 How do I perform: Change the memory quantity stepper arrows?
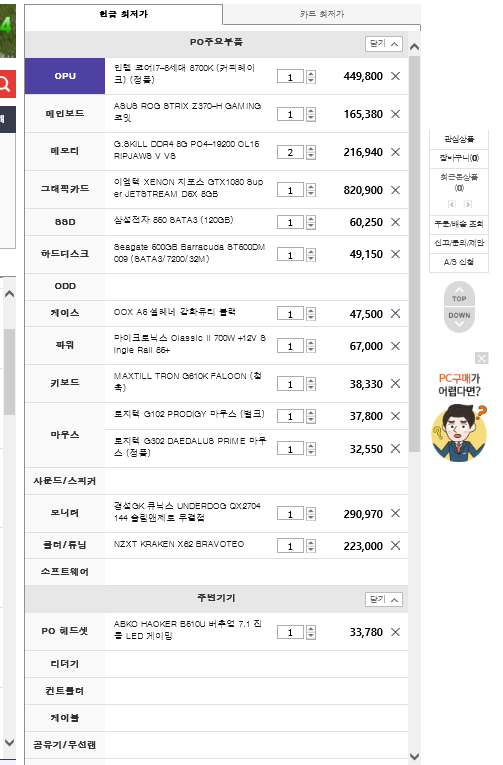pyautogui.click(x=311, y=152)
